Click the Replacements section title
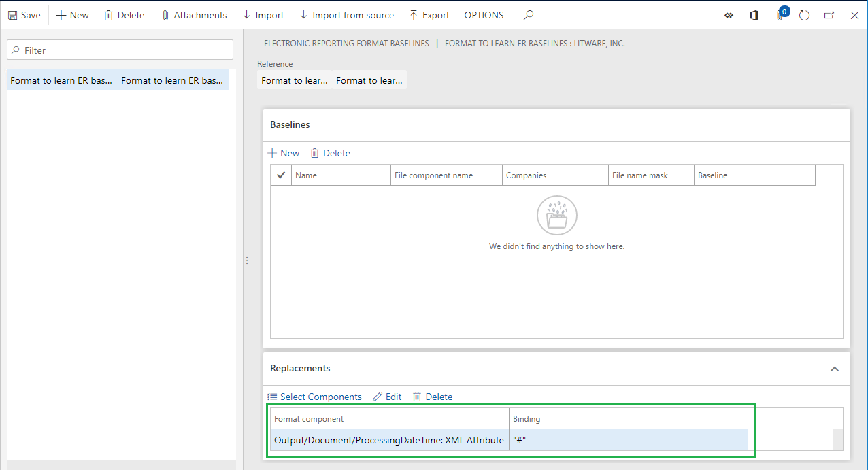The image size is (868, 470). tap(300, 368)
